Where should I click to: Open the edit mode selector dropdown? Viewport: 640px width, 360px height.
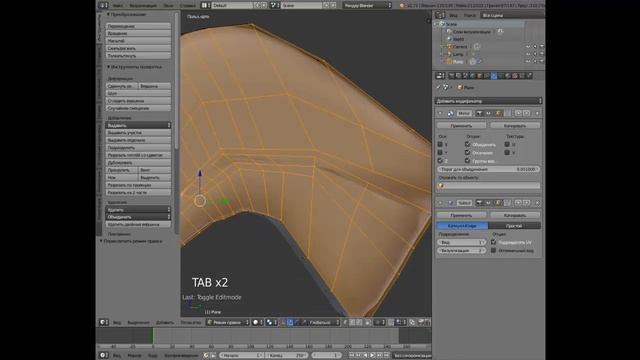point(228,322)
